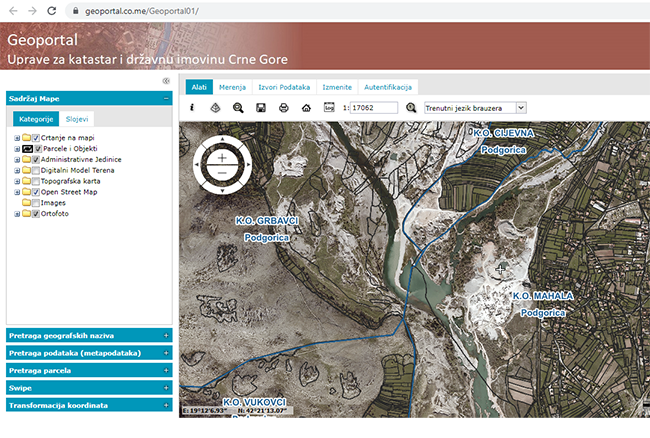650x438 pixels.
Task: Uncheck the Ortofoto layer
Action: 36,214
